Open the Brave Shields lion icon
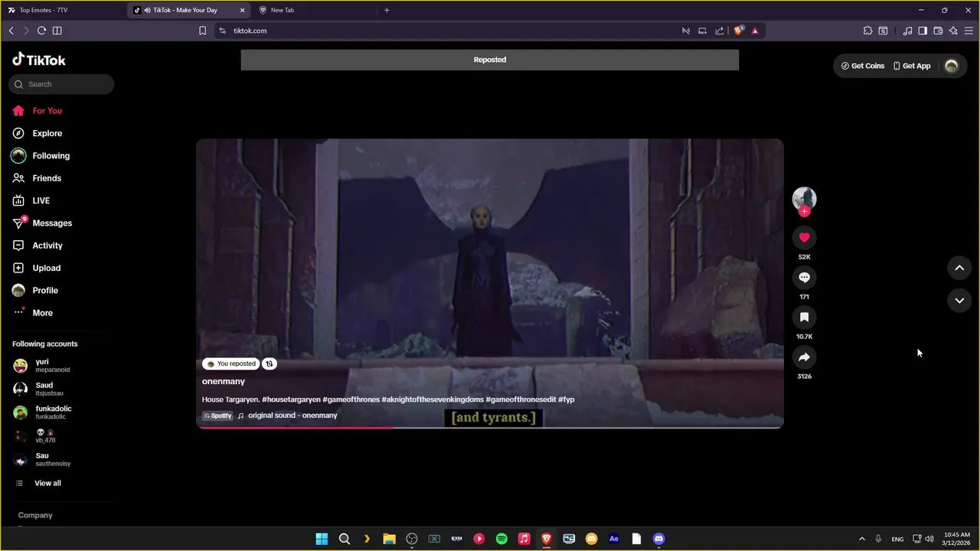The width and height of the screenshot is (980, 551). (739, 31)
